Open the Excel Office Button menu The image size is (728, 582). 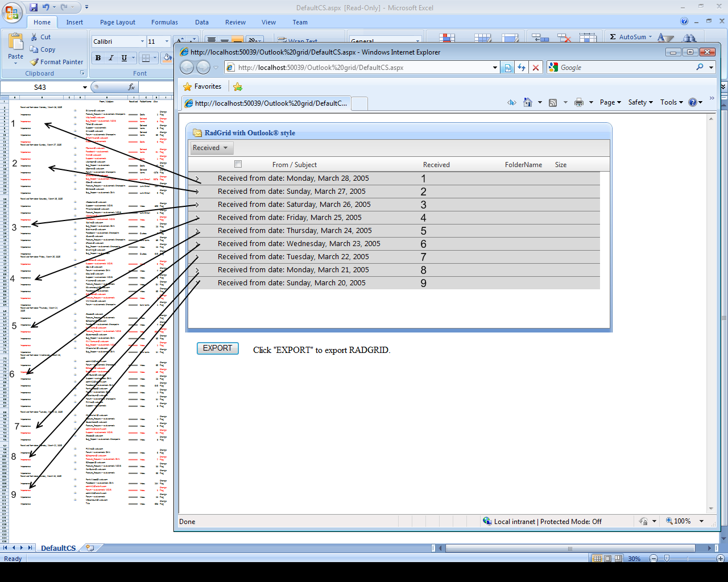point(12,12)
